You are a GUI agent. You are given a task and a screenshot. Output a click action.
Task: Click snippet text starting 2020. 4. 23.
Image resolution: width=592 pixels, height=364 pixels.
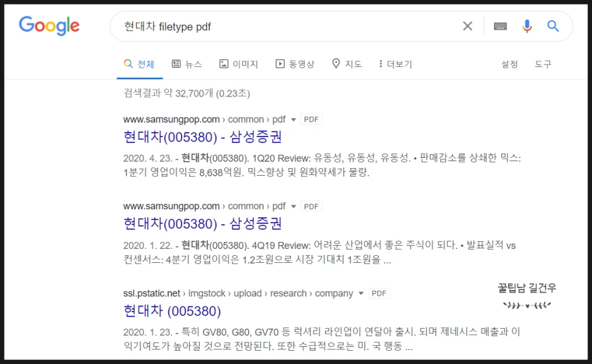point(322,165)
